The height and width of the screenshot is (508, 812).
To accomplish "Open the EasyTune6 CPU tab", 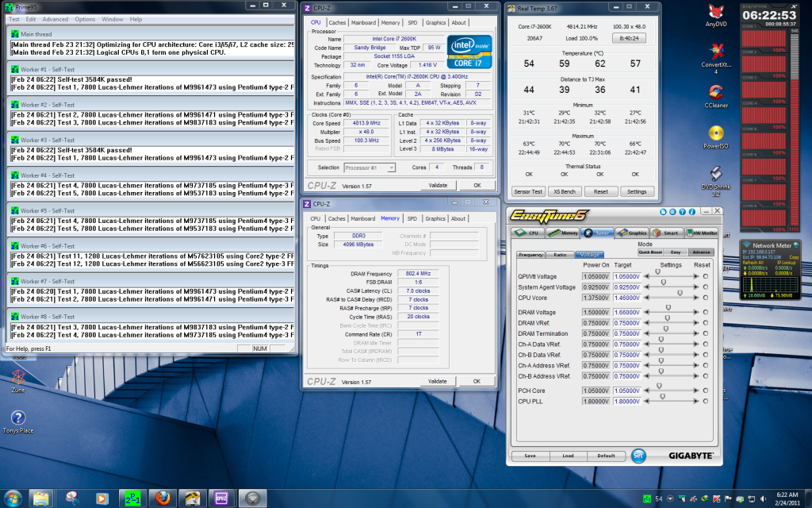I will tap(527, 233).
